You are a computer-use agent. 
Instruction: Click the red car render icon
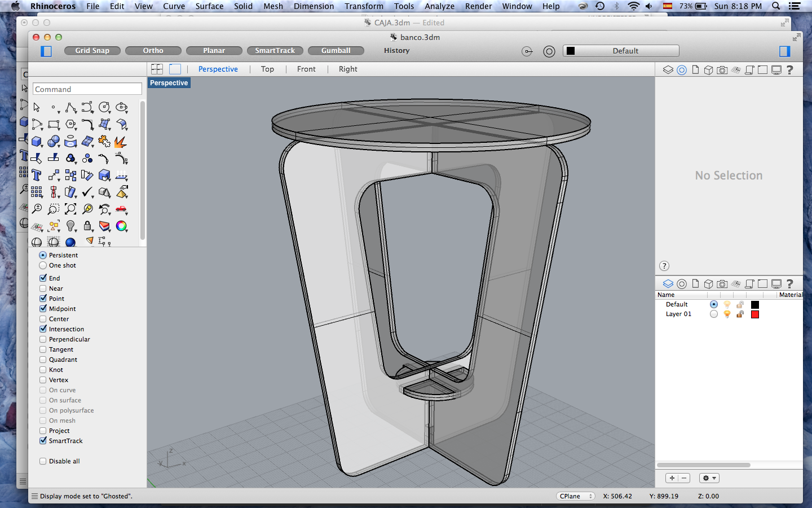click(121, 209)
